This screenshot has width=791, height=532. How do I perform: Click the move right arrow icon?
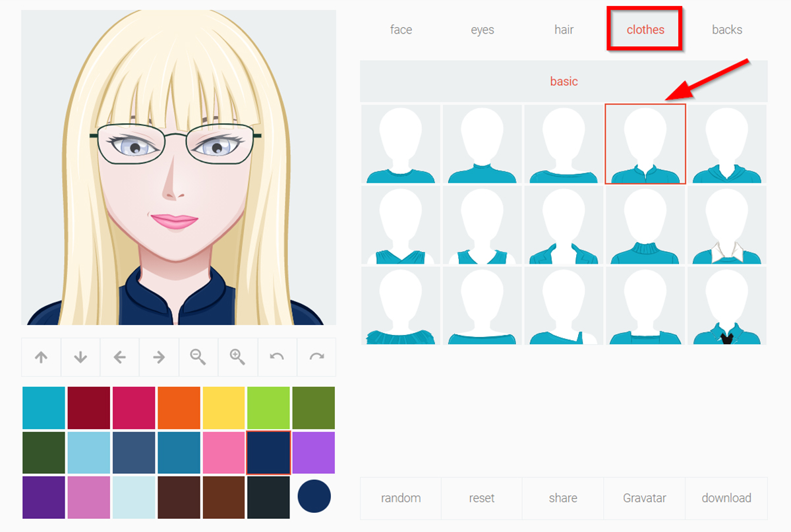158,357
